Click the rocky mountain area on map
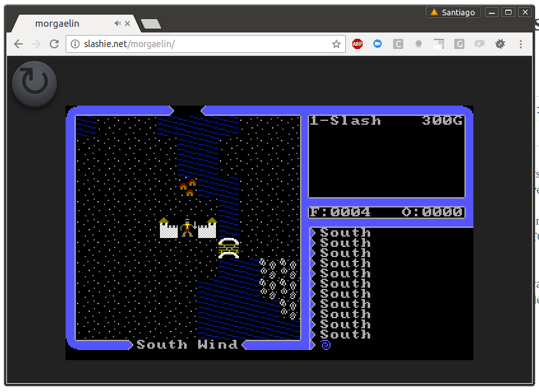The height and width of the screenshot is (392, 539). coord(279,285)
